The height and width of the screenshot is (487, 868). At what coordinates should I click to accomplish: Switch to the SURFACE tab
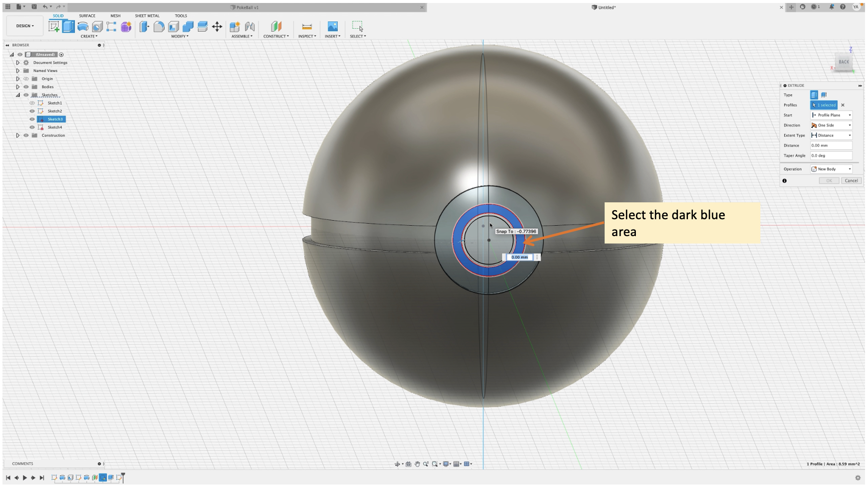point(87,16)
